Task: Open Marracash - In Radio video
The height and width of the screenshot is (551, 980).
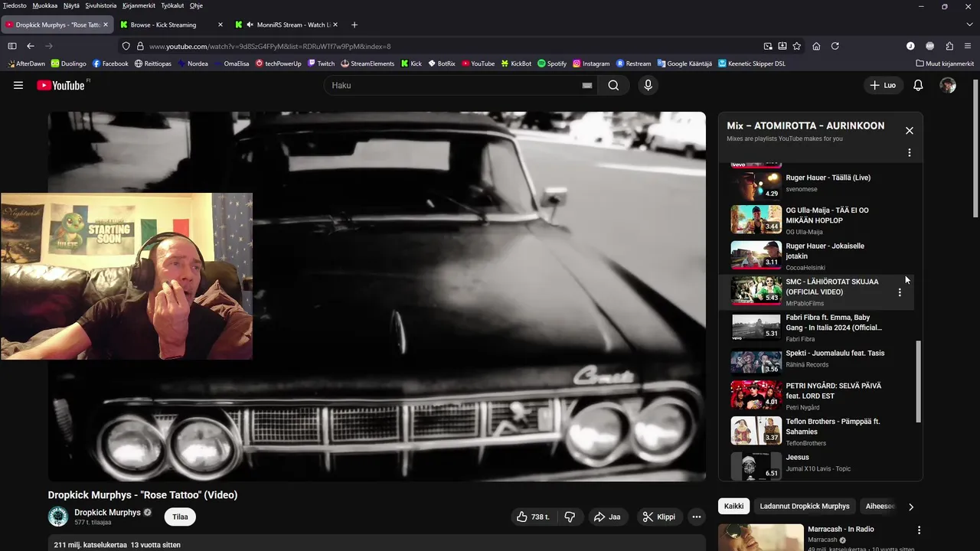Action: pos(840,530)
